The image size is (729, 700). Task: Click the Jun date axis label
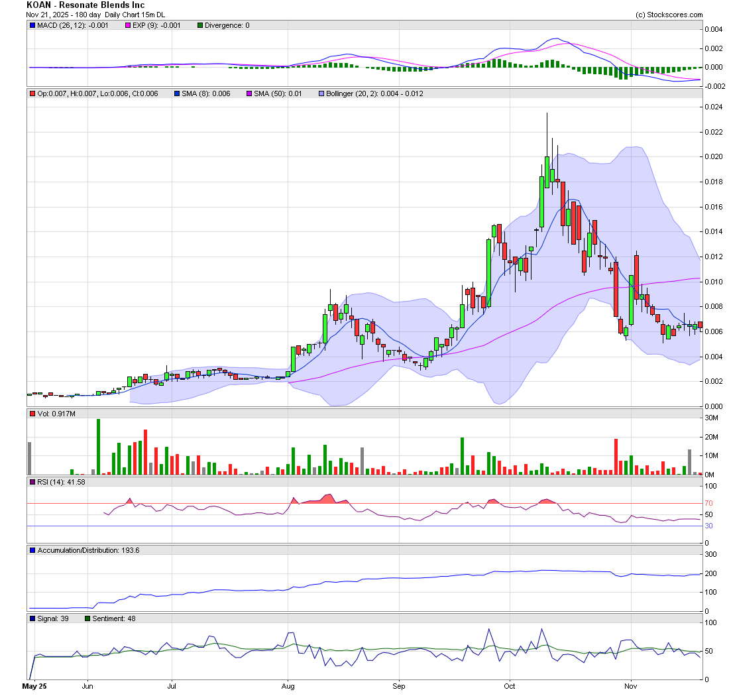pos(87,687)
